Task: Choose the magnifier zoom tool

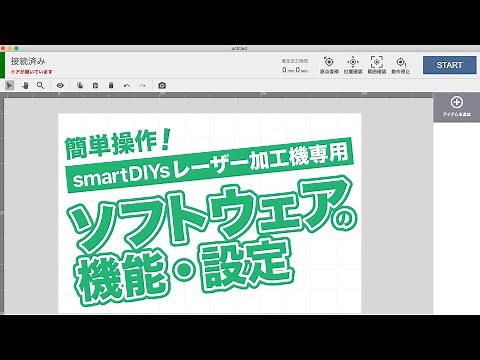Action: click(x=40, y=86)
